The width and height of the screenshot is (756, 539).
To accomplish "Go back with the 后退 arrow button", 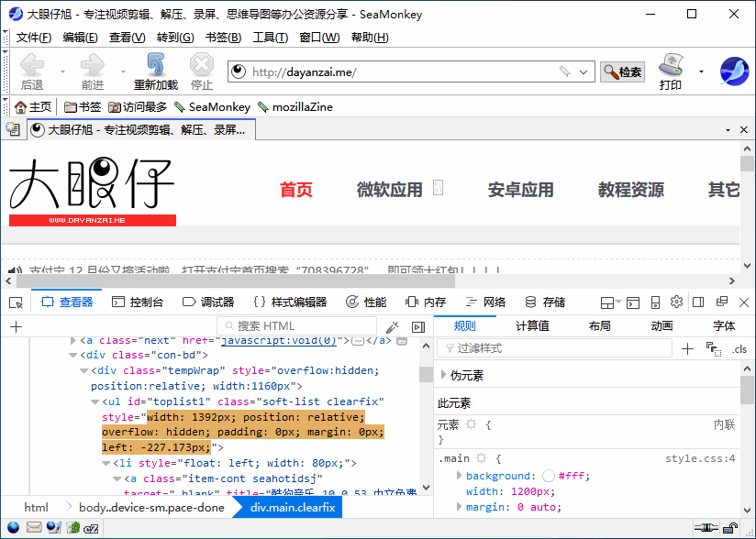I will pos(32,71).
